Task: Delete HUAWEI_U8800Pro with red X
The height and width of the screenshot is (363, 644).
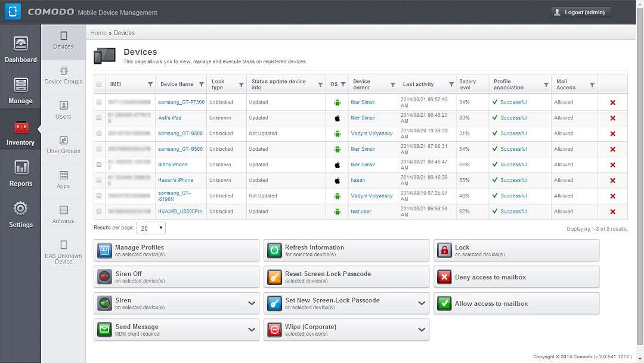Action: 613,212
